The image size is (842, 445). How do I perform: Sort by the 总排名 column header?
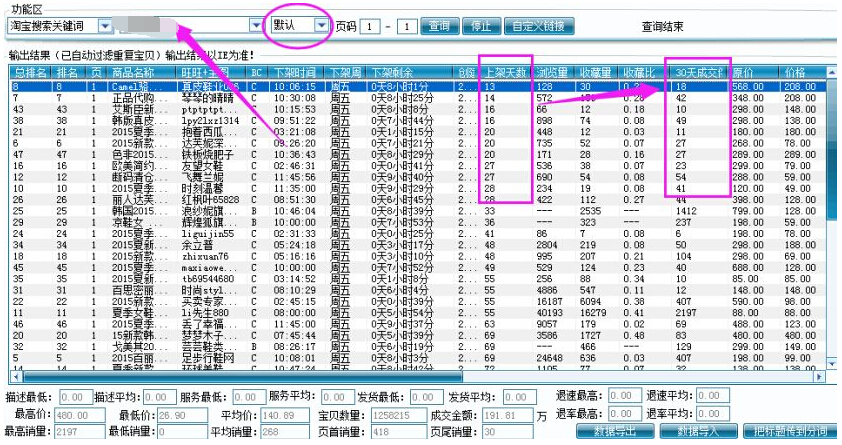pyautogui.click(x=31, y=72)
